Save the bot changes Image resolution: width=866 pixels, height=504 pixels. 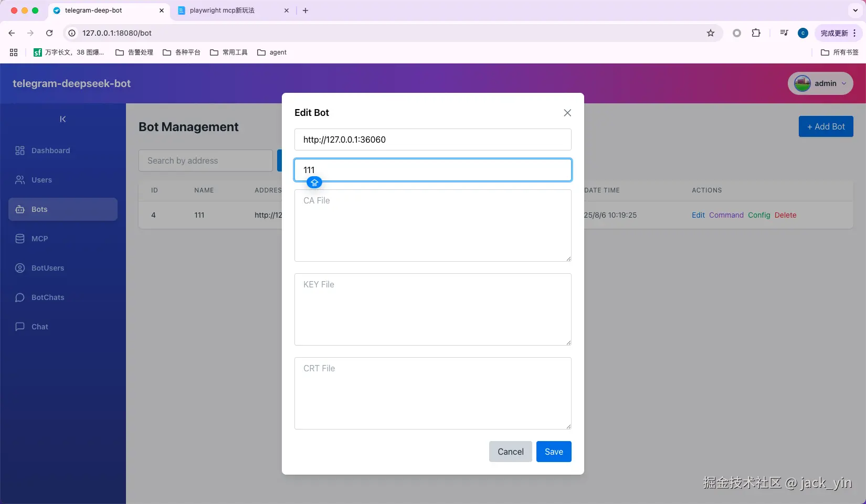554,452
